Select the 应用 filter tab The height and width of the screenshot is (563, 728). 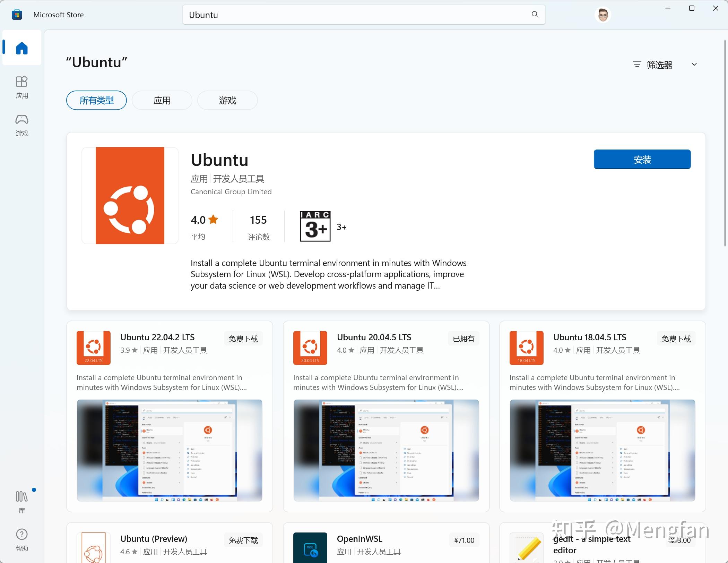click(162, 100)
